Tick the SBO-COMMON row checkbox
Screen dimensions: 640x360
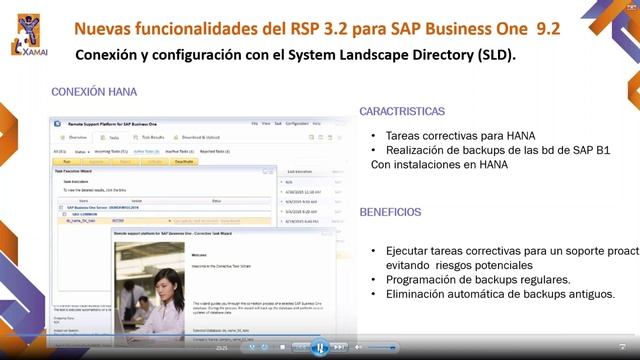click(x=64, y=214)
